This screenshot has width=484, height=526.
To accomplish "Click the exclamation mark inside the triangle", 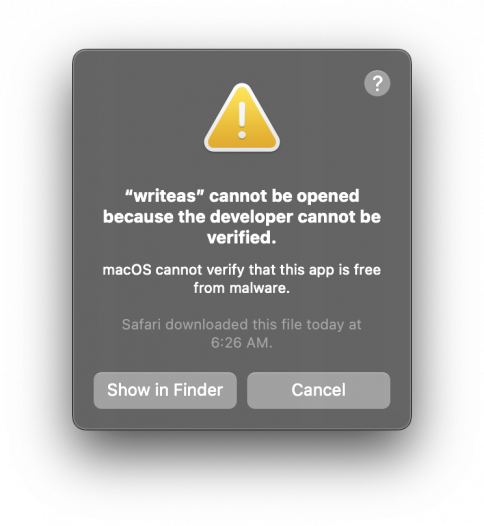I will click(242, 120).
